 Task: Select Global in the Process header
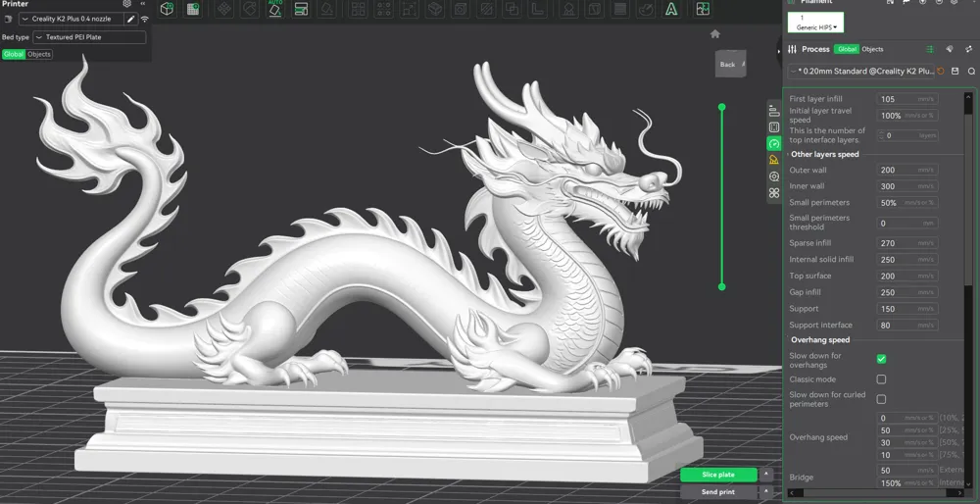click(x=847, y=49)
